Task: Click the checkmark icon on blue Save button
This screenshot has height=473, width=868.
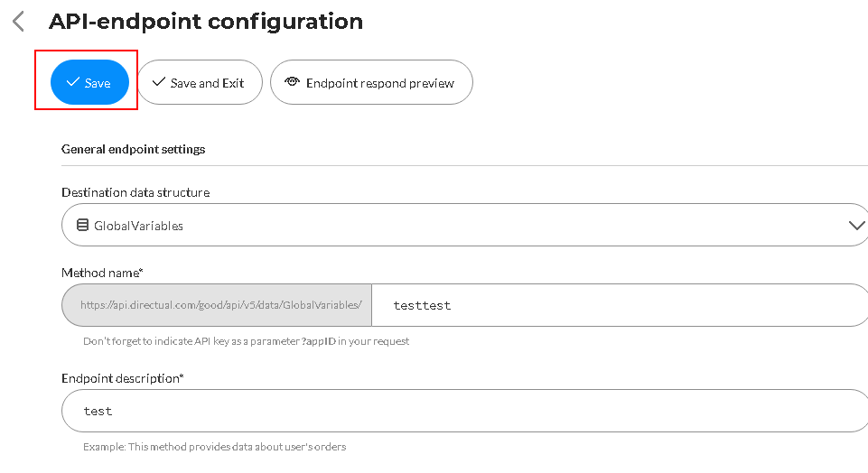Action: pyautogui.click(x=72, y=82)
